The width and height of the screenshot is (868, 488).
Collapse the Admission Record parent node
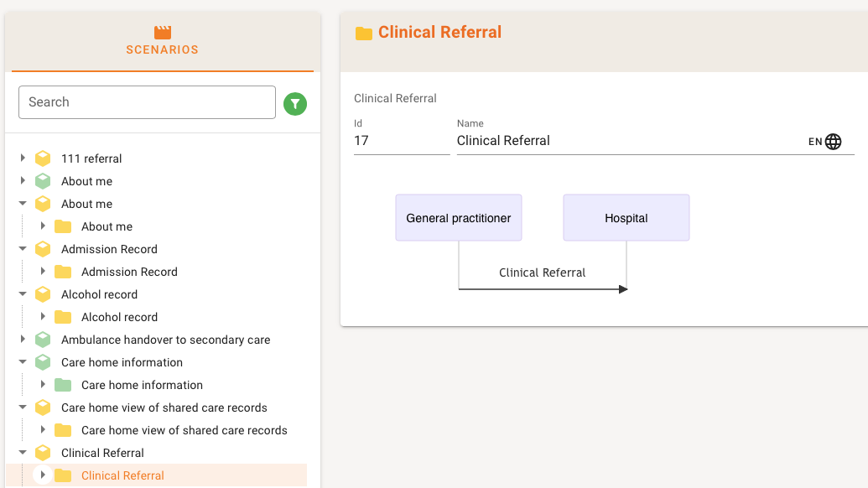(23, 249)
